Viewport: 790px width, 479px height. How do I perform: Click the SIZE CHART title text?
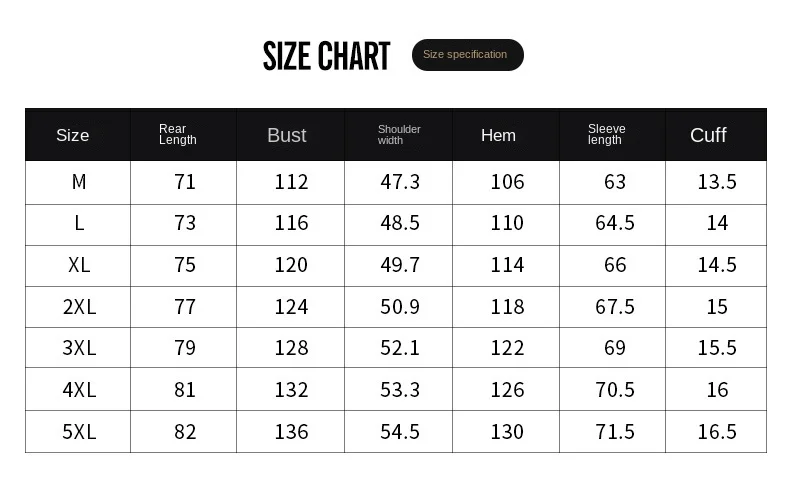point(326,57)
